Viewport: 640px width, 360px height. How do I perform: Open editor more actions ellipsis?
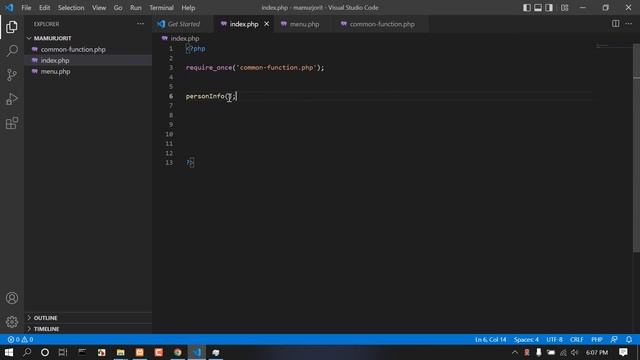(629, 24)
